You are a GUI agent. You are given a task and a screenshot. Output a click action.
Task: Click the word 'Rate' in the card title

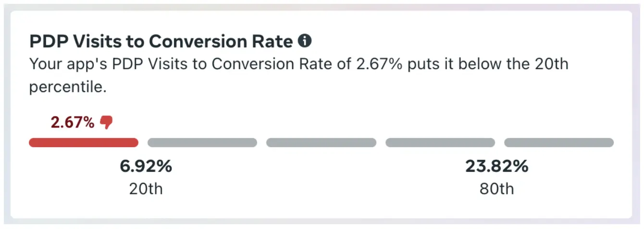click(x=274, y=41)
